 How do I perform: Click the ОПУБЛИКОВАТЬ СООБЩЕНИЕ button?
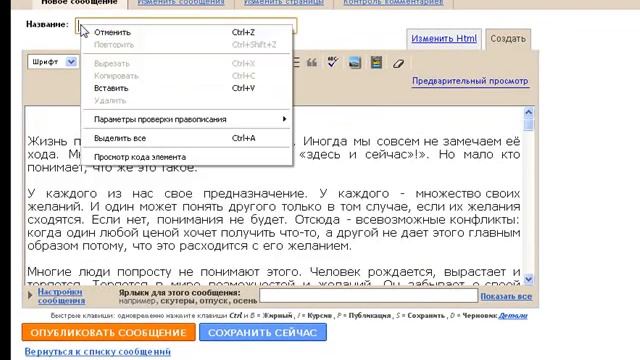[109, 332]
